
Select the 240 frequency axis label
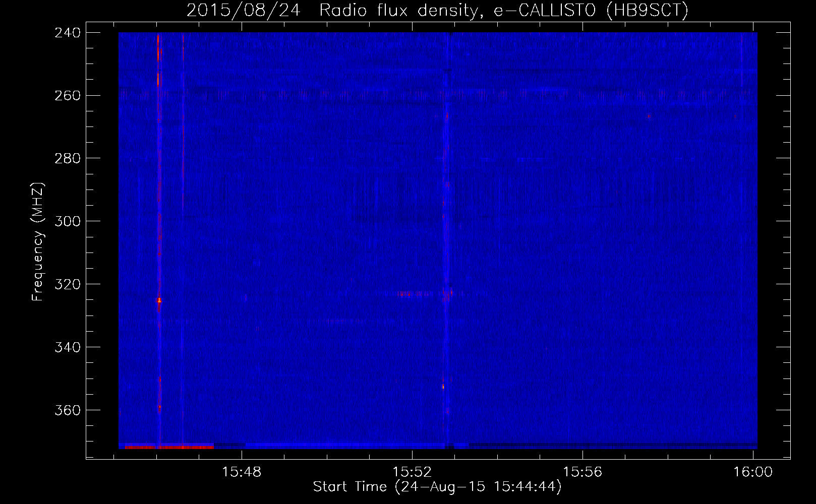68,33
